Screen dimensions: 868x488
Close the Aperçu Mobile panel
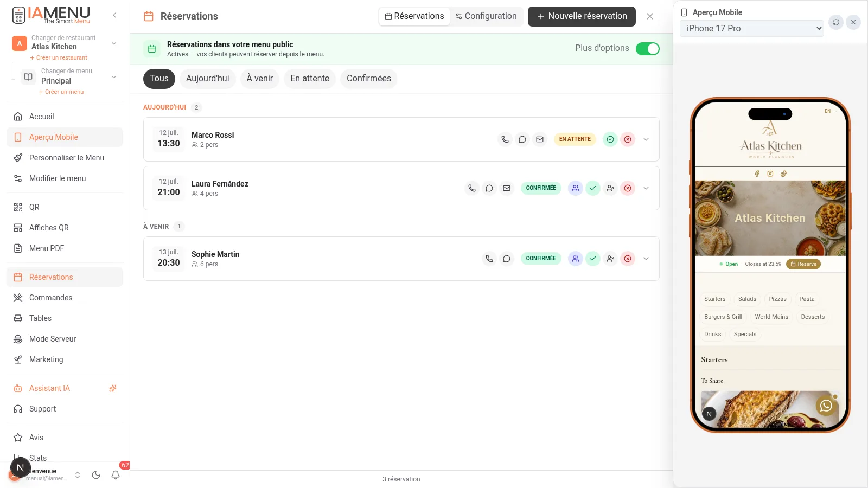point(853,22)
